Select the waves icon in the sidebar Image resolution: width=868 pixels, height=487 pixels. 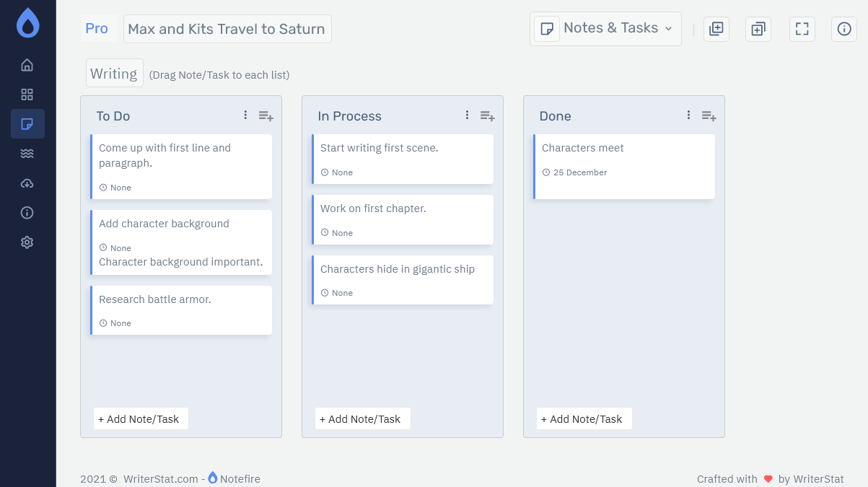coord(27,153)
